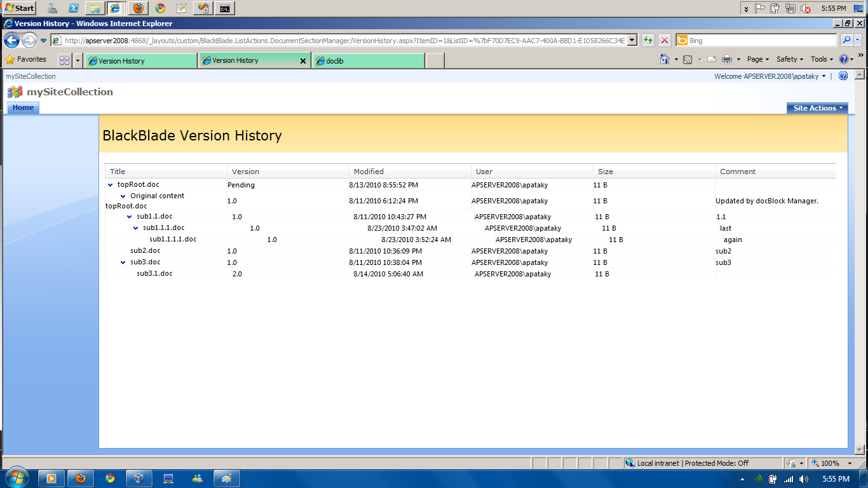Screen dimensions: 868x488
Task: Click the Read Mail envelope icon
Action: point(711,59)
